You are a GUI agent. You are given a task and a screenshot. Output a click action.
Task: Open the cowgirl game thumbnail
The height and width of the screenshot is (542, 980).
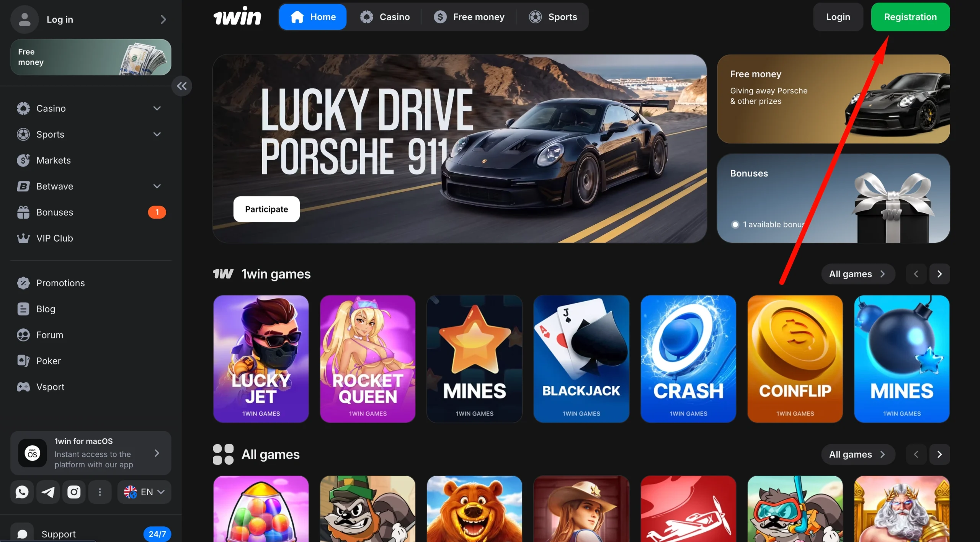581,509
